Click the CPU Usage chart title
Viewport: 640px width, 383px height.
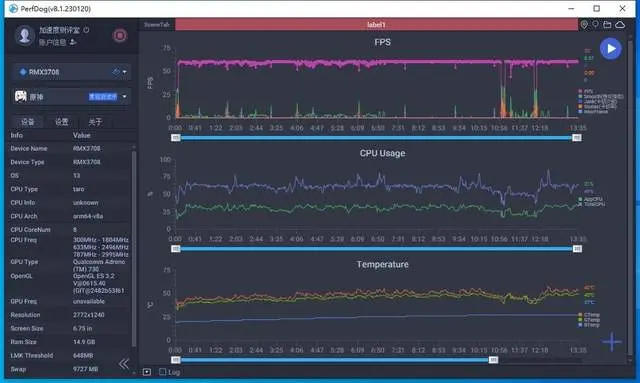(382, 153)
